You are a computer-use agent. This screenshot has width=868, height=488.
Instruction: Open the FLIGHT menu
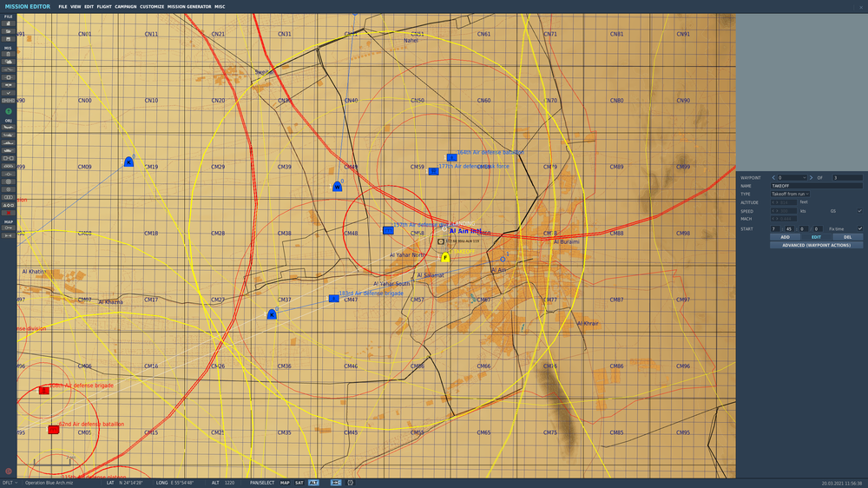click(x=104, y=6)
